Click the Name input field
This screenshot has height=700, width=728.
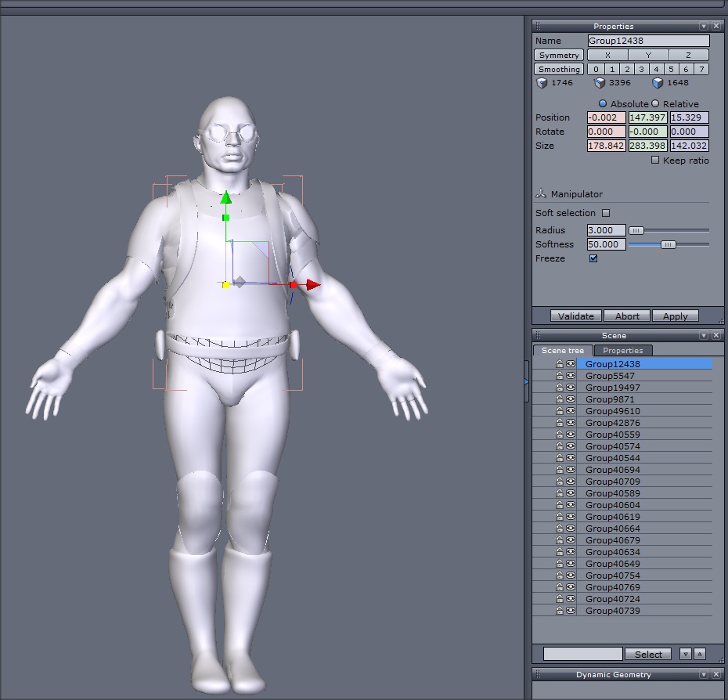coord(648,41)
